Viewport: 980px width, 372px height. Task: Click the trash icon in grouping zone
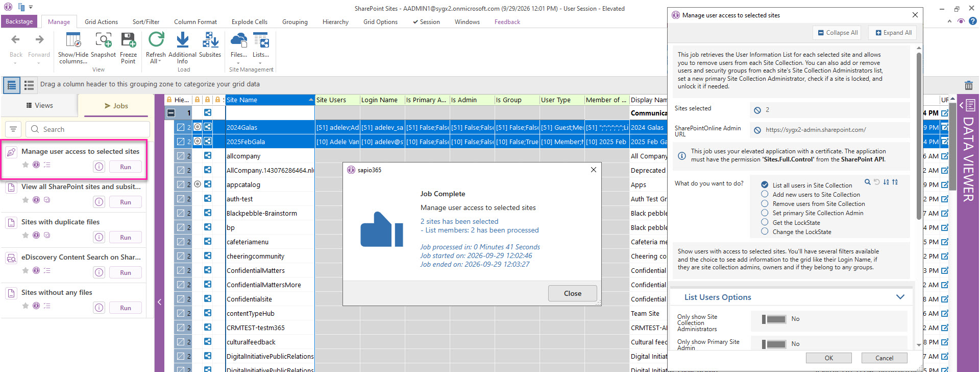coord(968,85)
